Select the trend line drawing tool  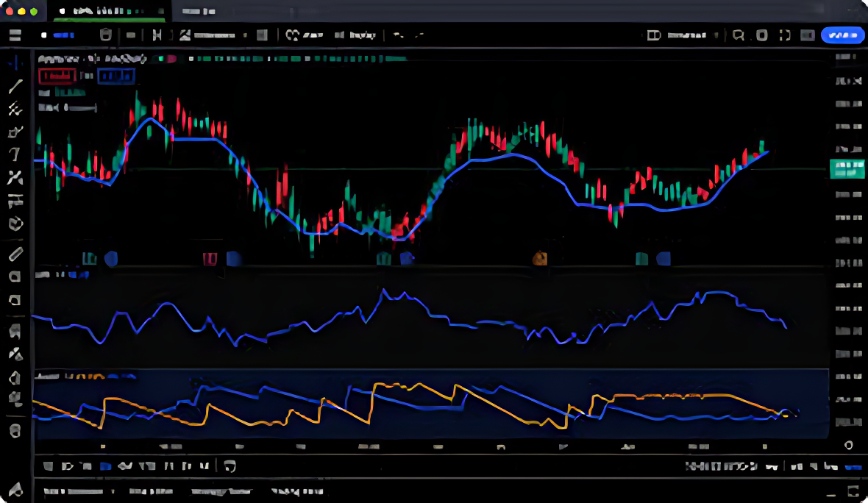coord(15,86)
